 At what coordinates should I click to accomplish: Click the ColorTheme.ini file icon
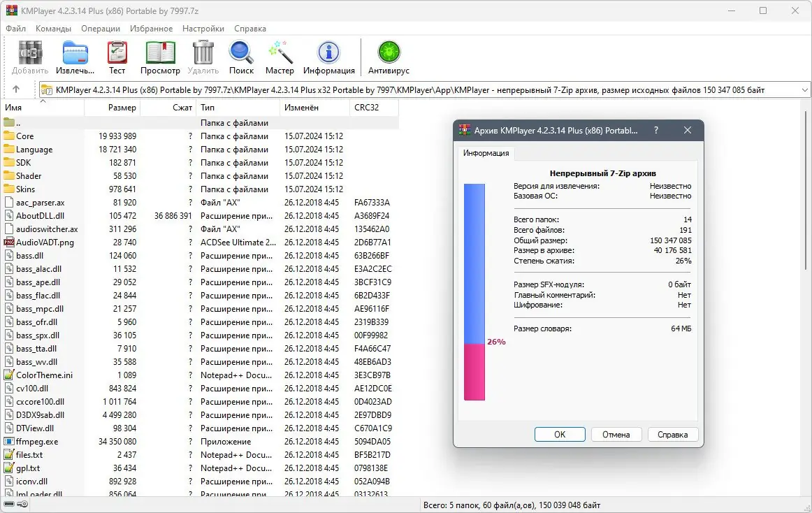coord(9,375)
